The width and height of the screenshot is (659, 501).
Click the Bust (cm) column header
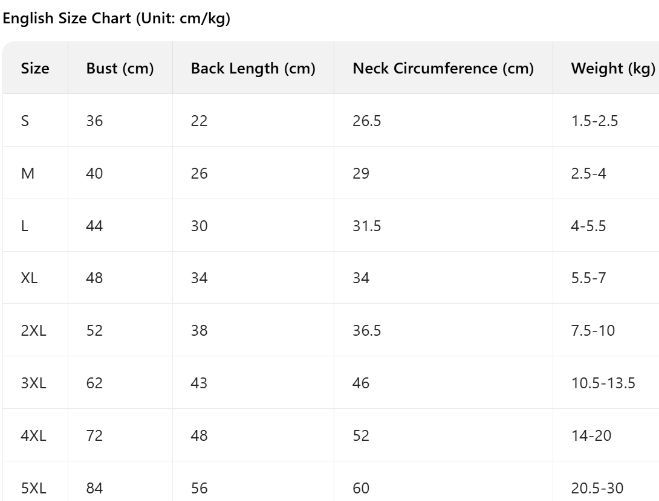pos(120,68)
